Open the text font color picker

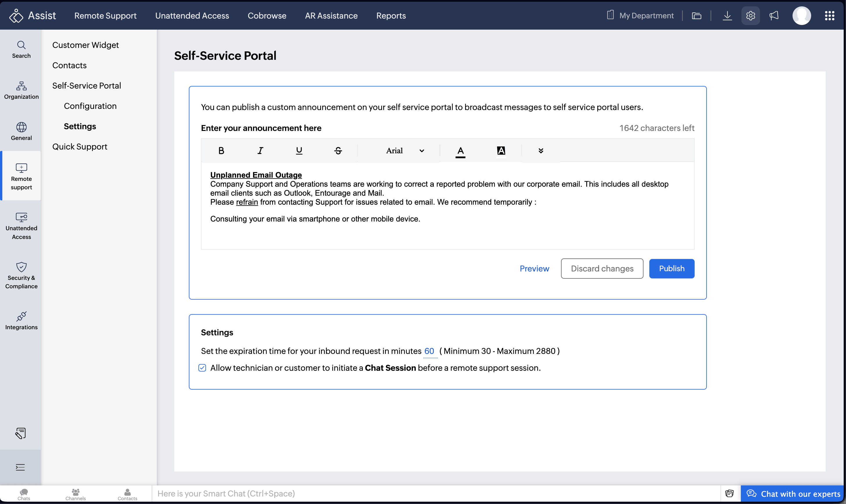coord(460,150)
